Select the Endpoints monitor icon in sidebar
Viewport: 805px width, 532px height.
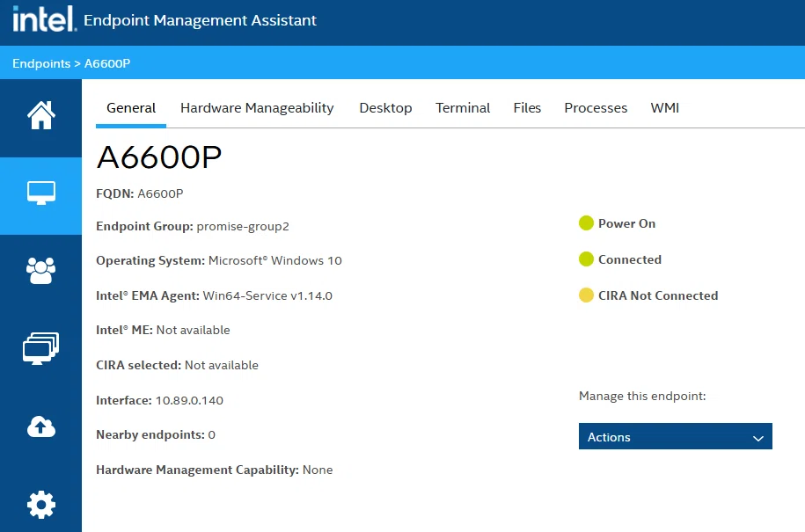coord(41,193)
